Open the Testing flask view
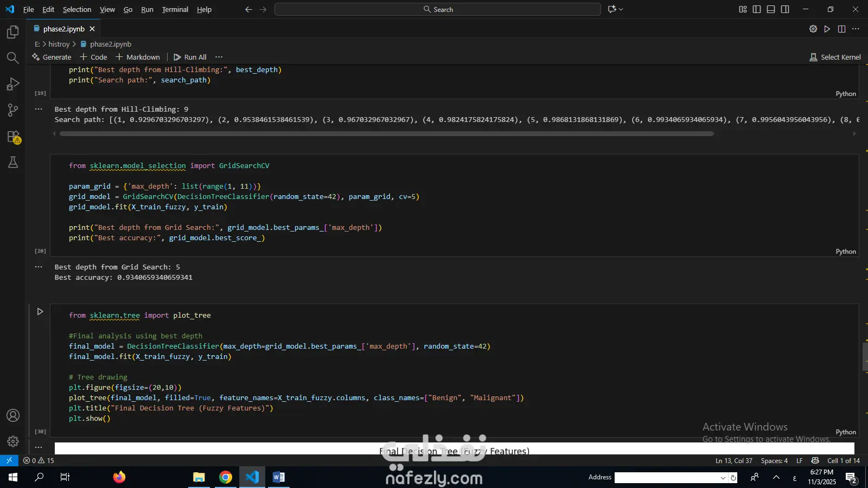This screenshot has height=488, width=868. pyautogui.click(x=13, y=162)
